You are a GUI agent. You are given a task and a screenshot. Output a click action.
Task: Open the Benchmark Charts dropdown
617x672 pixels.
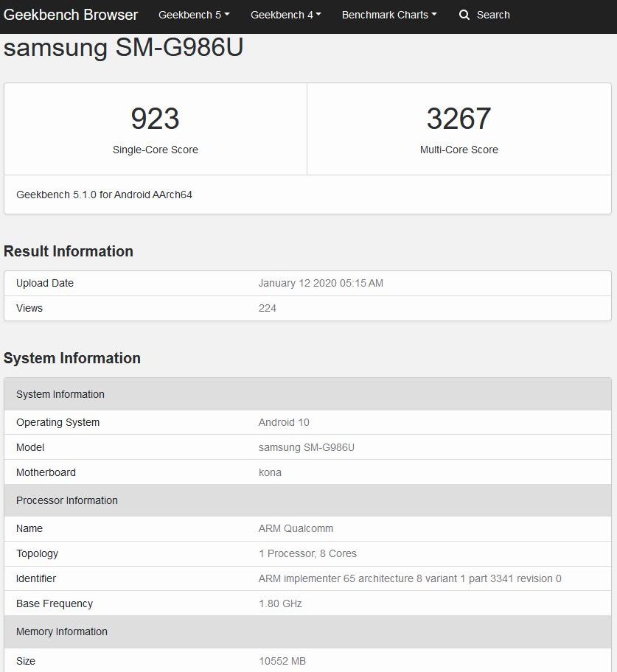(389, 15)
